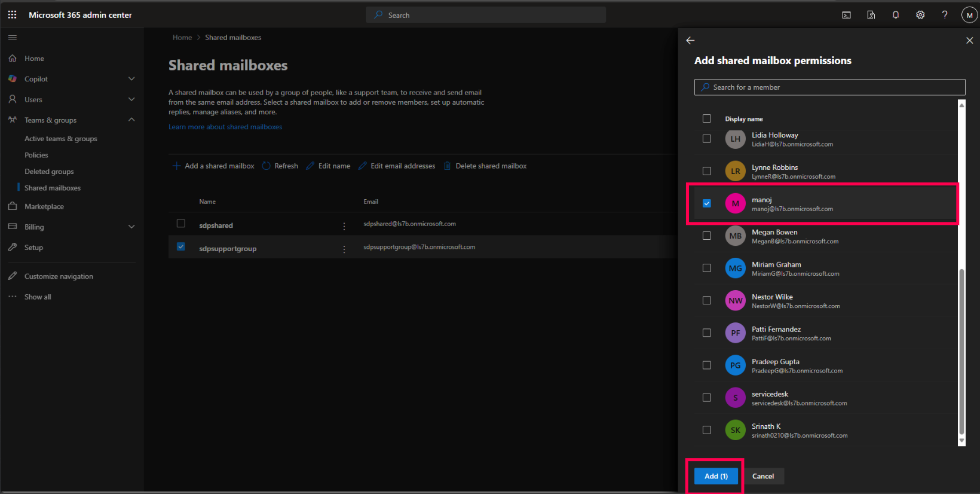The width and height of the screenshot is (980, 494).
Task: Collapse the Teams & groups section
Action: (x=131, y=120)
